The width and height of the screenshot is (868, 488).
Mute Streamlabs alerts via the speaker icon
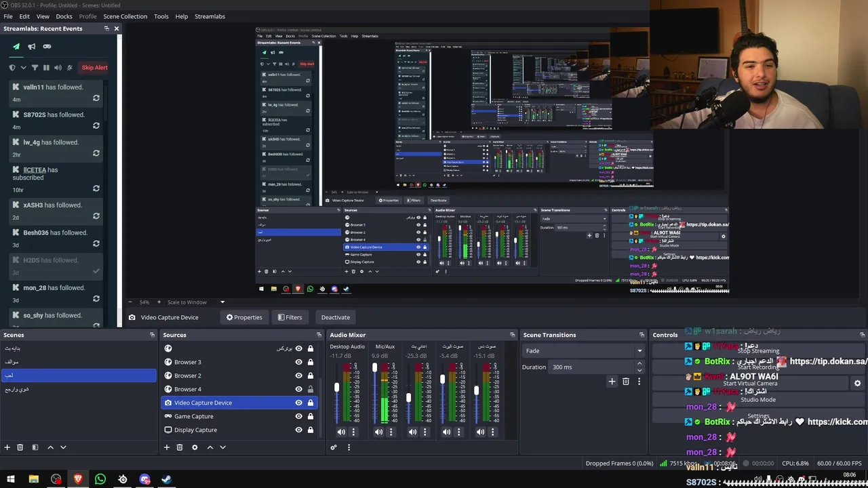[x=58, y=68]
